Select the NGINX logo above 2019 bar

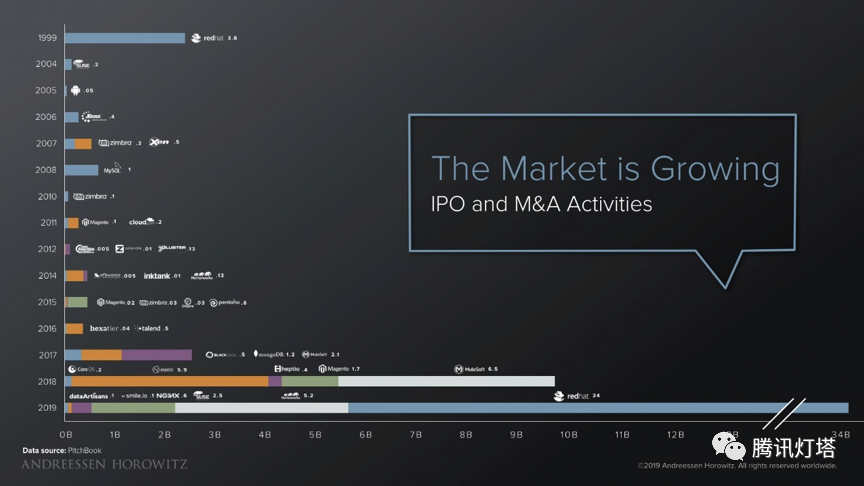point(168,396)
